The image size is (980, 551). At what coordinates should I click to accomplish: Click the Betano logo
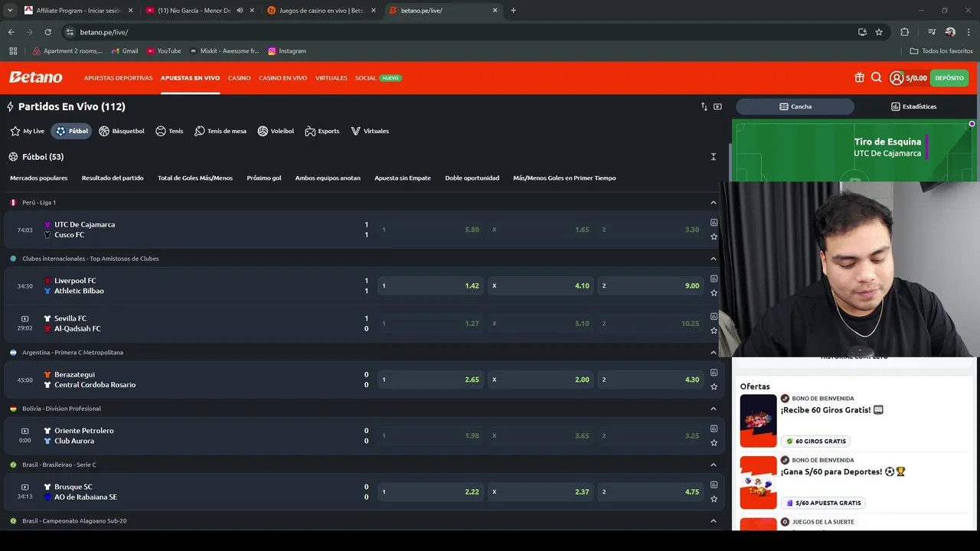(35, 77)
